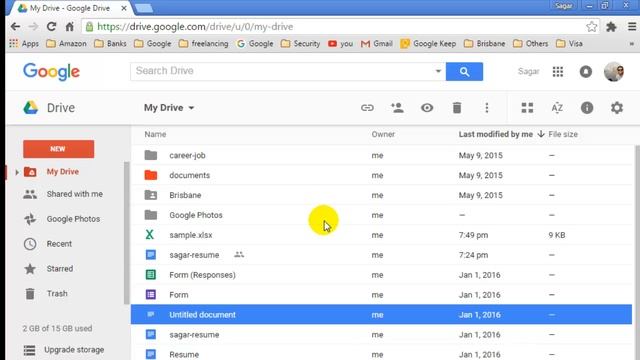Open the Amazon bookmarks folder
The width and height of the screenshot is (640, 360).
(x=67, y=44)
